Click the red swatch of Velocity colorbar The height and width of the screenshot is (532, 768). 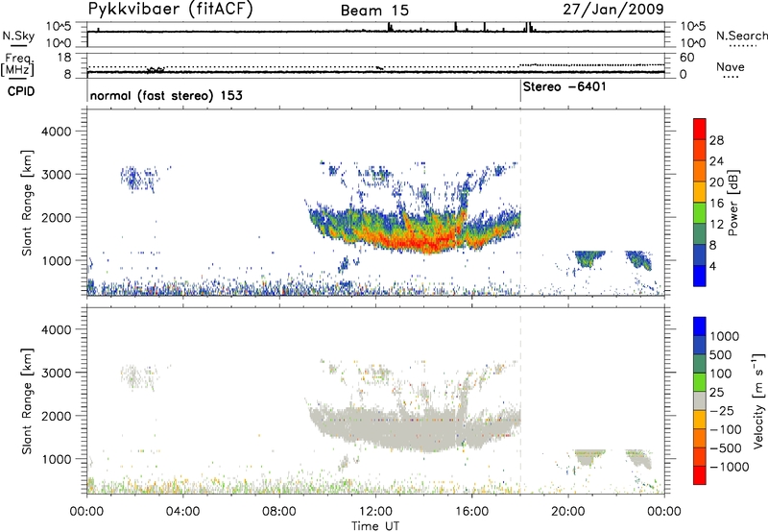click(x=700, y=475)
